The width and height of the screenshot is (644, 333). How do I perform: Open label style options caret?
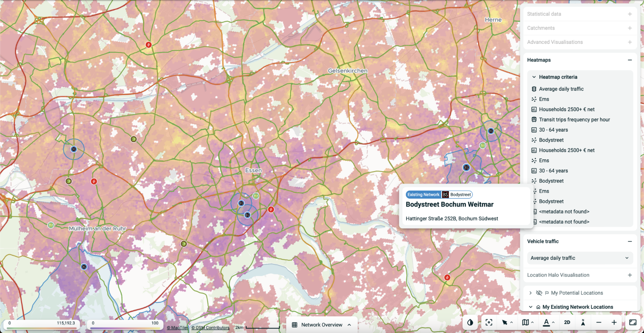point(553,323)
